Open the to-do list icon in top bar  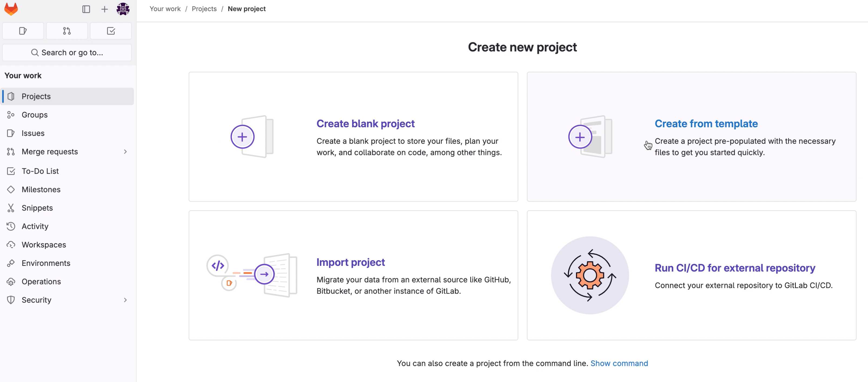tap(111, 31)
